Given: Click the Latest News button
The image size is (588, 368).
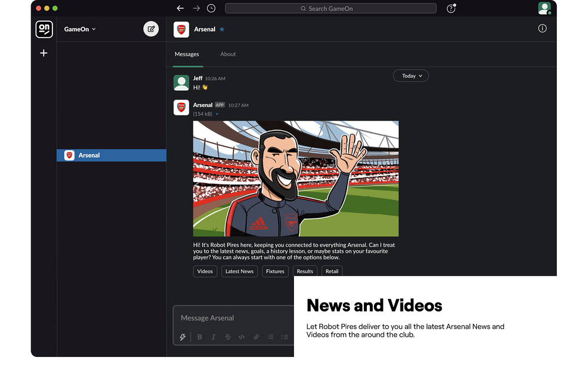Looking at the screenshot, I should point(239,271).
